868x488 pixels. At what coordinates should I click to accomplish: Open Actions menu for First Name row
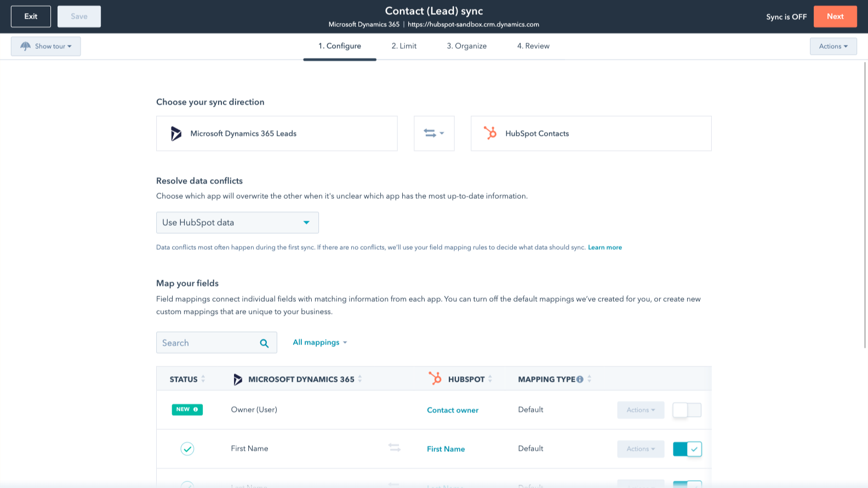[641, 449]
